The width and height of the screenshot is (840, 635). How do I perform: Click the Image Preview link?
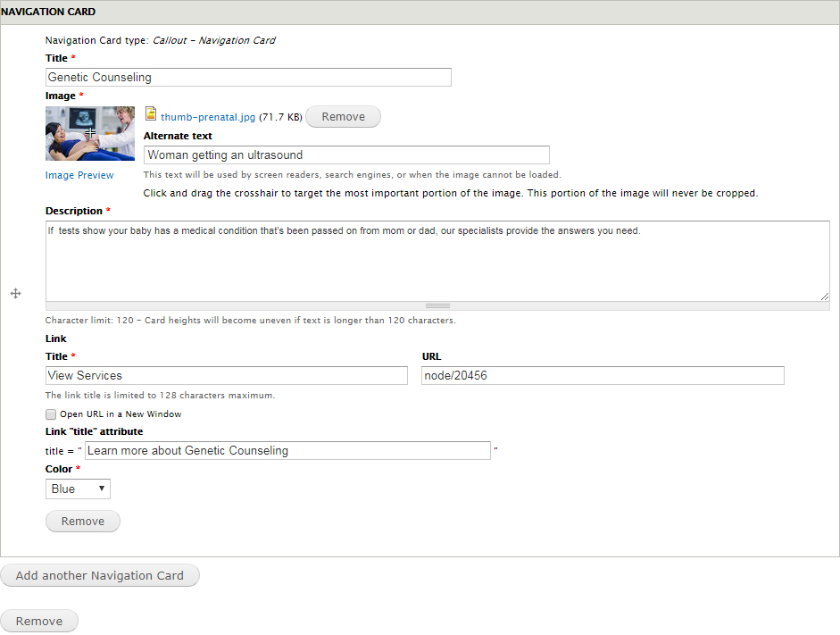coord(79,175)
